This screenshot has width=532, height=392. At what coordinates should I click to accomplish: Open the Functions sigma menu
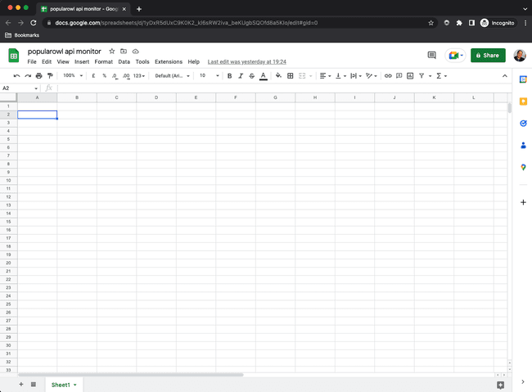(441, 75)
